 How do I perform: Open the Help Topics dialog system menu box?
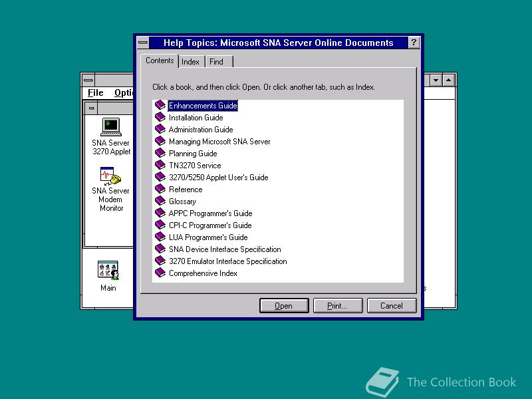point(143,43)
